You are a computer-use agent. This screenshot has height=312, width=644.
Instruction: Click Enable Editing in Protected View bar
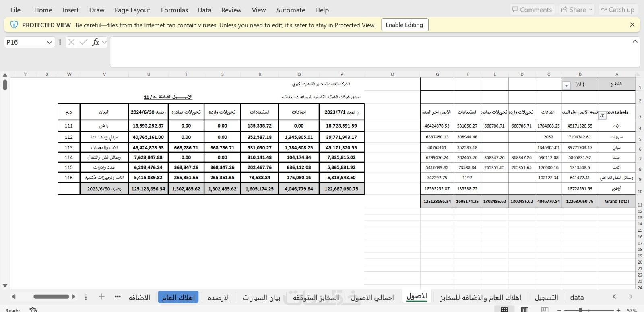[x=405, y=25]
